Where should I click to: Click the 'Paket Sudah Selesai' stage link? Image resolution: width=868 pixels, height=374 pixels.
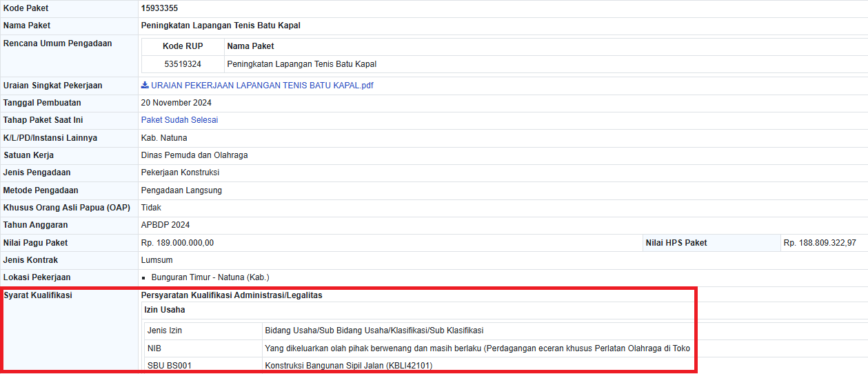pyautogui.click(x=179, y=120)
